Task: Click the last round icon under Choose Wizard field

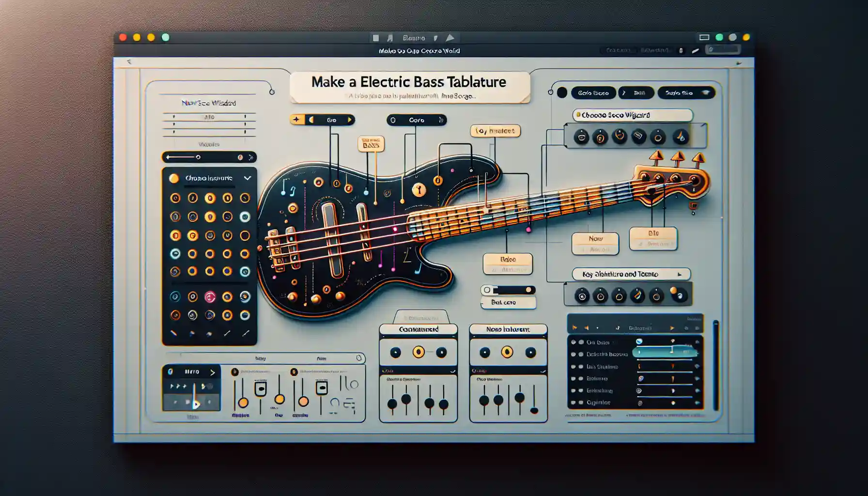Action: 681,137
